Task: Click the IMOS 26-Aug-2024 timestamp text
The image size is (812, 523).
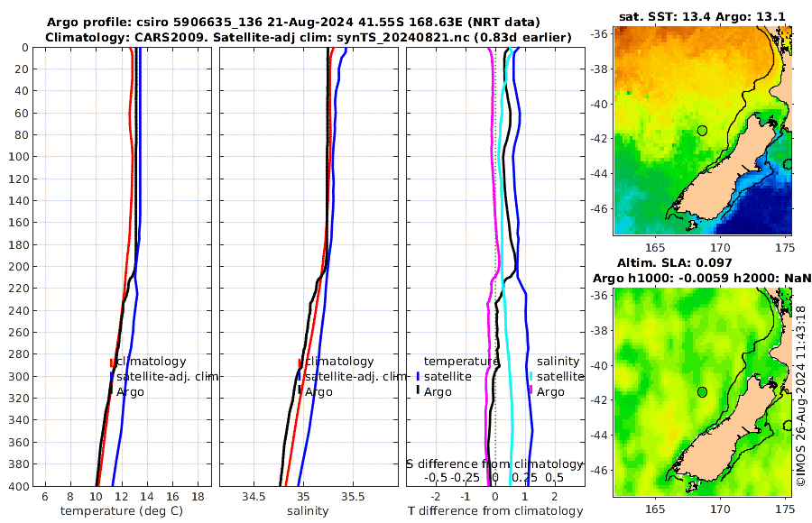Action: coord(800,396)
